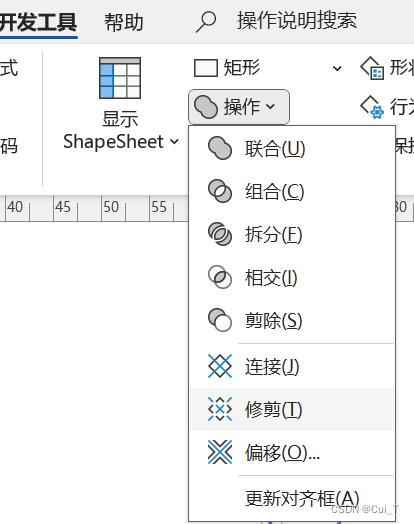Expand the ShapeSheet dropdown arrow
The height and width of the screenshot is (524, 414).
click(174, 142)
